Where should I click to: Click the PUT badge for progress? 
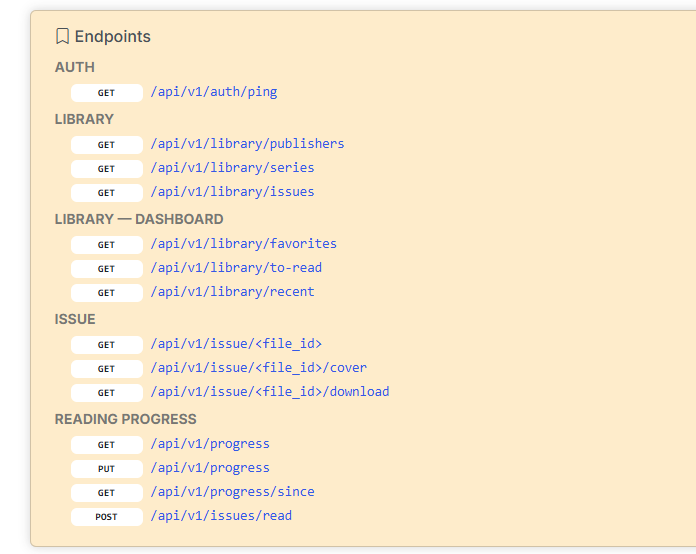pyautogui.click(x=107, y=468)
